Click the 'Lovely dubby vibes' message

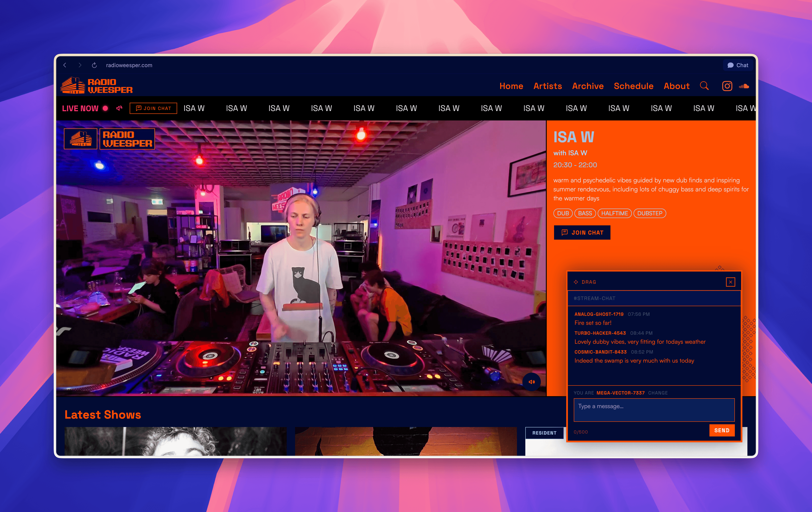point(640,342)
